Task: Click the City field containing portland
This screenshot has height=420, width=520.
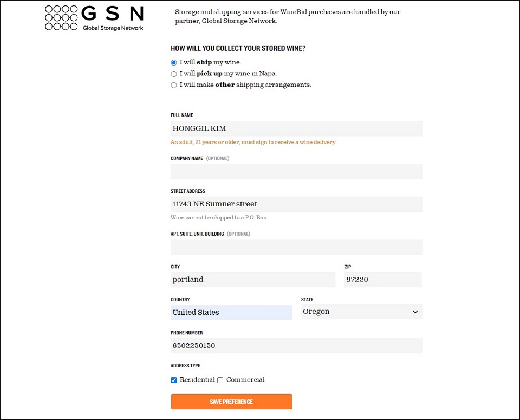Action: point(253,280)
